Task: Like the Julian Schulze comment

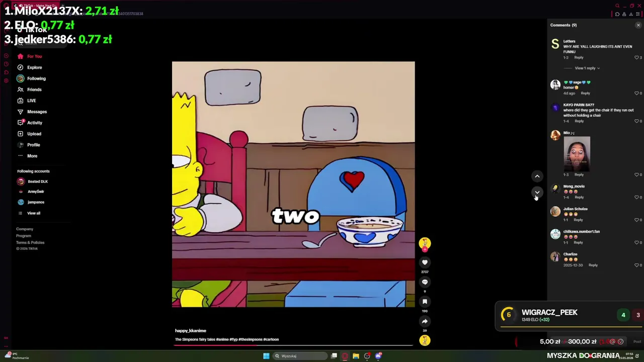Action: 637,220
